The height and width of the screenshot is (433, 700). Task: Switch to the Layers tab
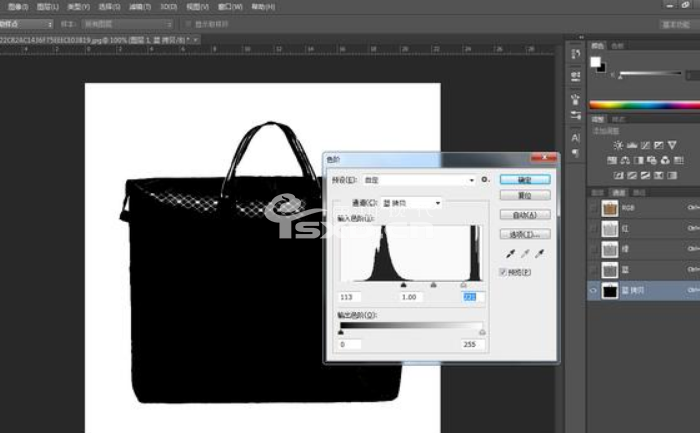597,192
